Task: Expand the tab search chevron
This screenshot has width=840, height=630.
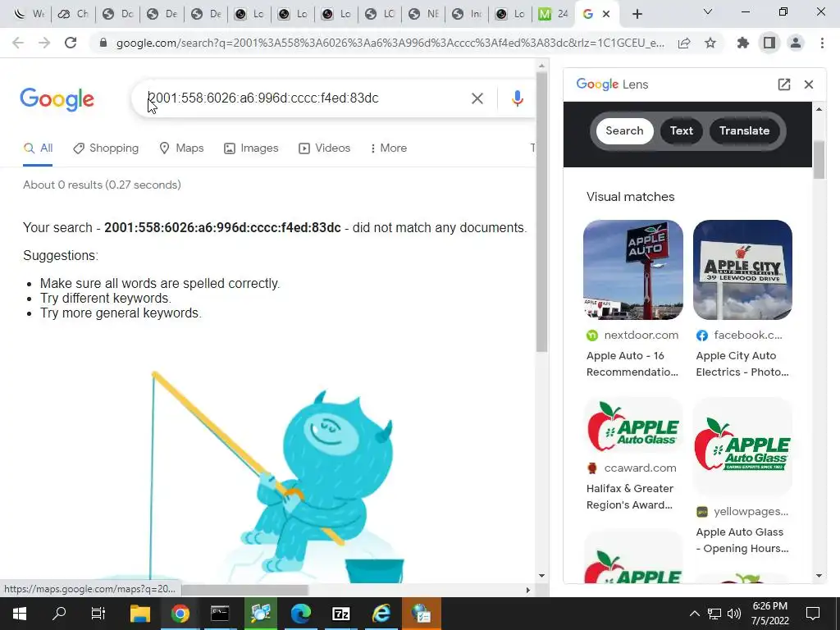Action: tap(708, 11)
